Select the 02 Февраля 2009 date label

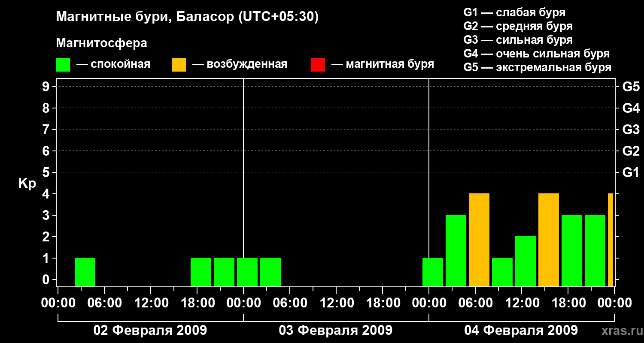tap(150, 331)
